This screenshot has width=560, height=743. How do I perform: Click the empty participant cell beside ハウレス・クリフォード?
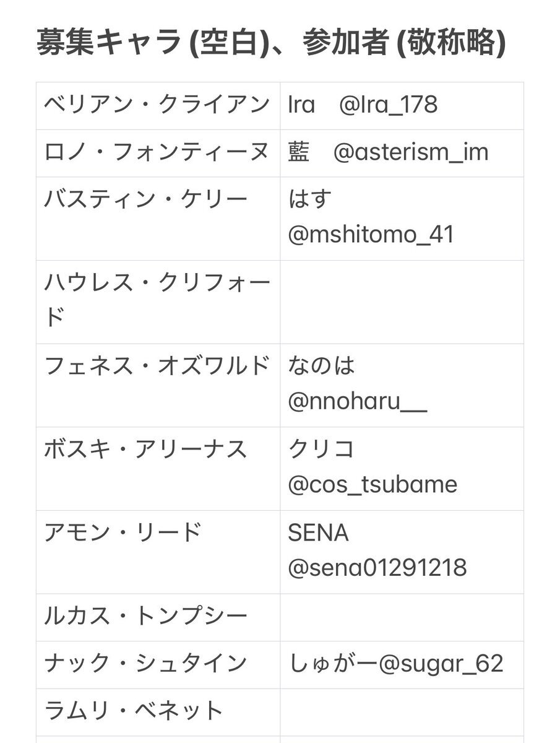(402, 302)
